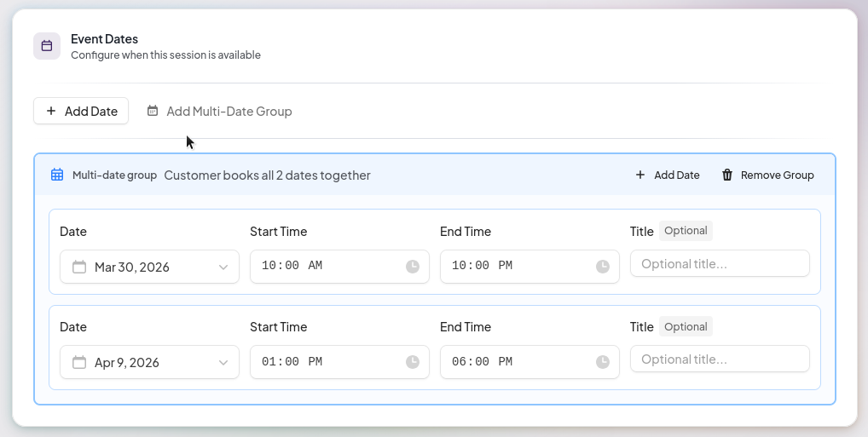
Task: Click the 10:00 AM start time field
Action: [x=339, y=267]
